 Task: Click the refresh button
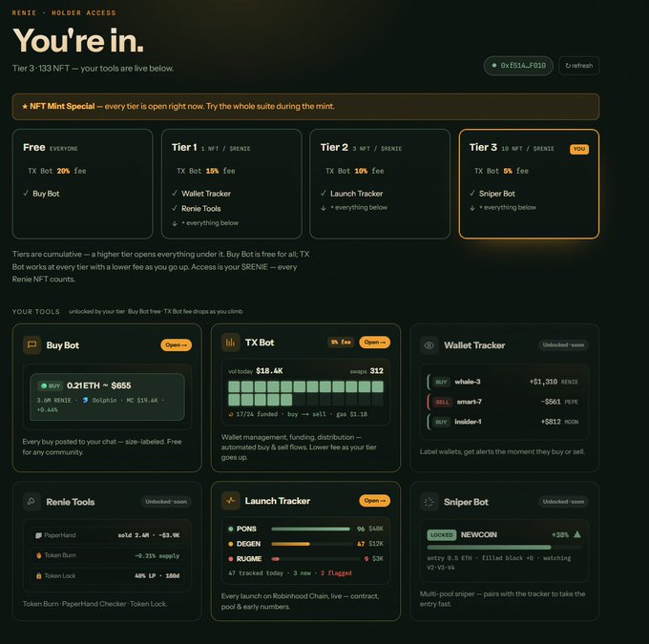pos(578,66)
